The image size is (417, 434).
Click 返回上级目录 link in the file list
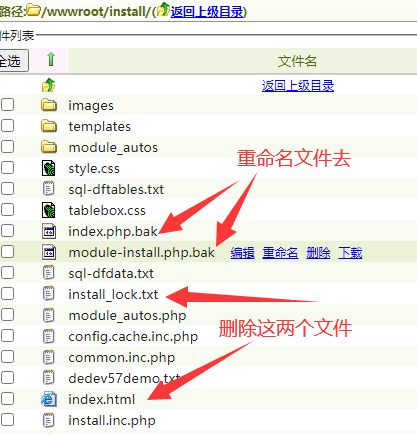(x=298, y=86)
